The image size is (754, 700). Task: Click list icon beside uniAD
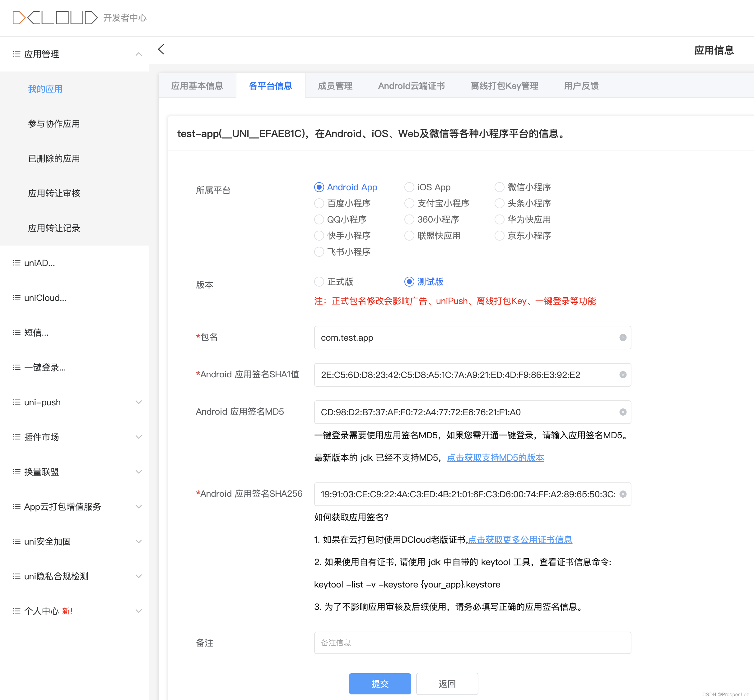[17, 263]
